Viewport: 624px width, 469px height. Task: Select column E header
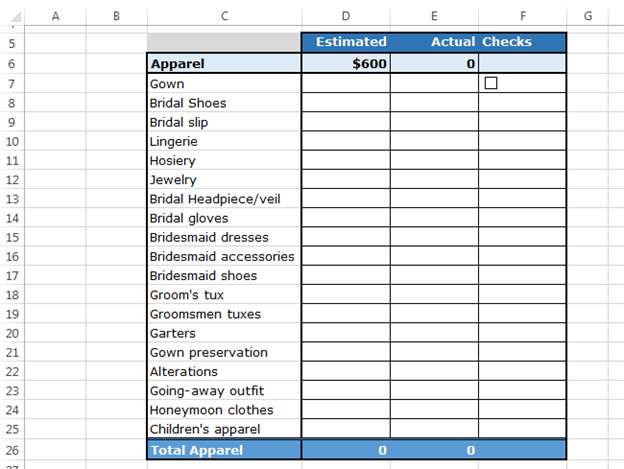(x=434, y=16)
